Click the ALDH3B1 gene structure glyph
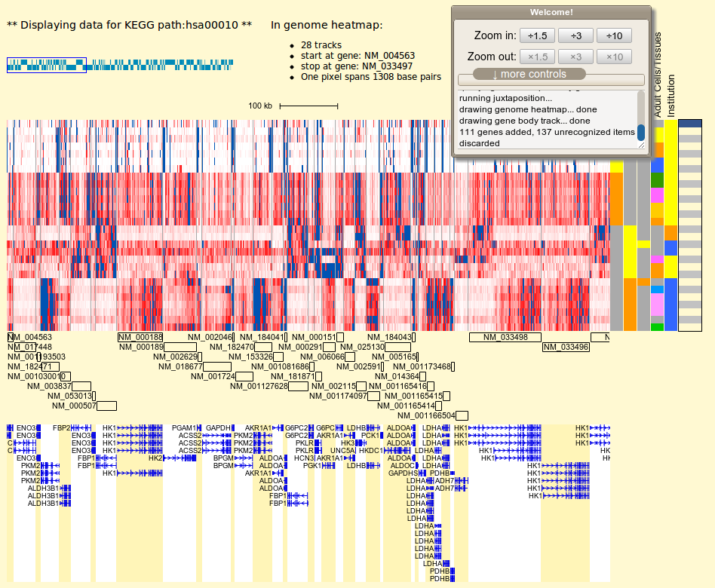715x588 pixels. [66, 486]
